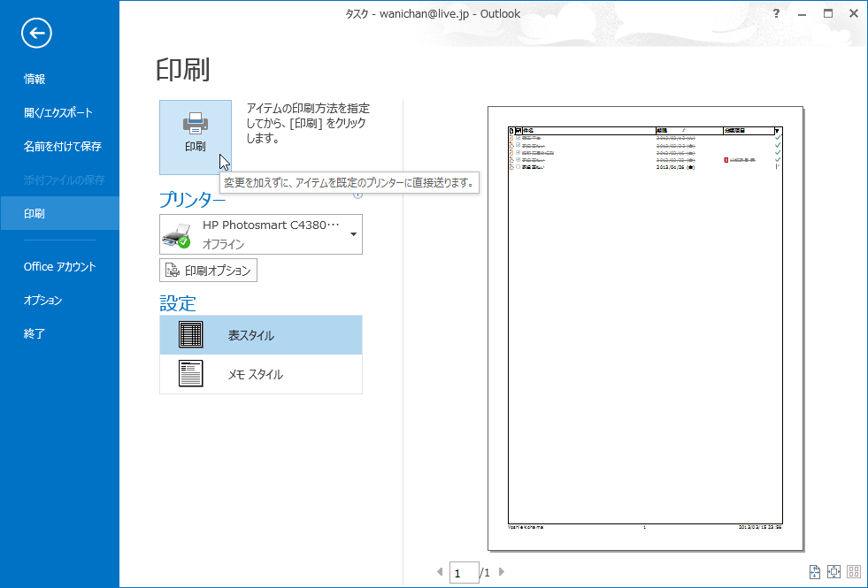Select メモ スタイル memo style
The width and height of the screenshot is (868, 588).
click(261, 375)
